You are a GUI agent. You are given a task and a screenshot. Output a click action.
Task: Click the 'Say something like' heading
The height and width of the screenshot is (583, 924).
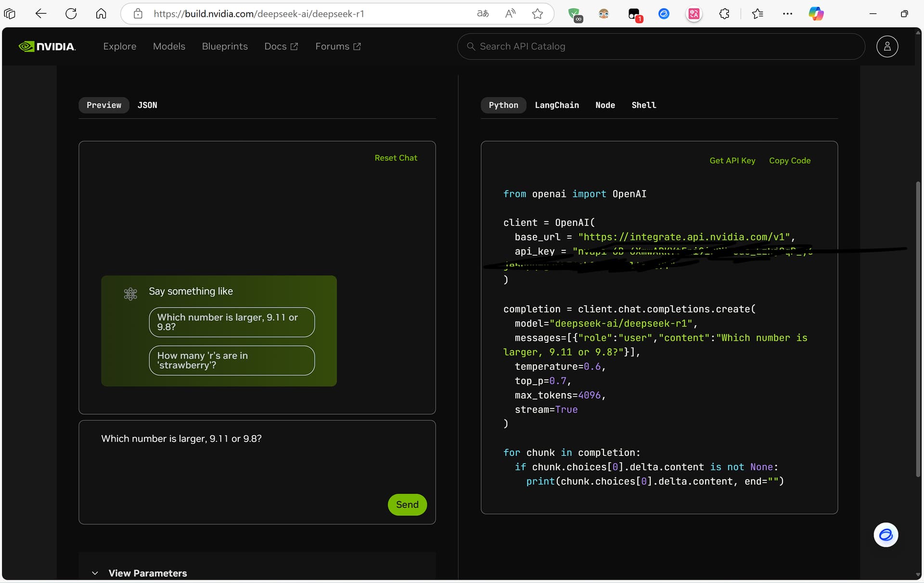[191, 291]
